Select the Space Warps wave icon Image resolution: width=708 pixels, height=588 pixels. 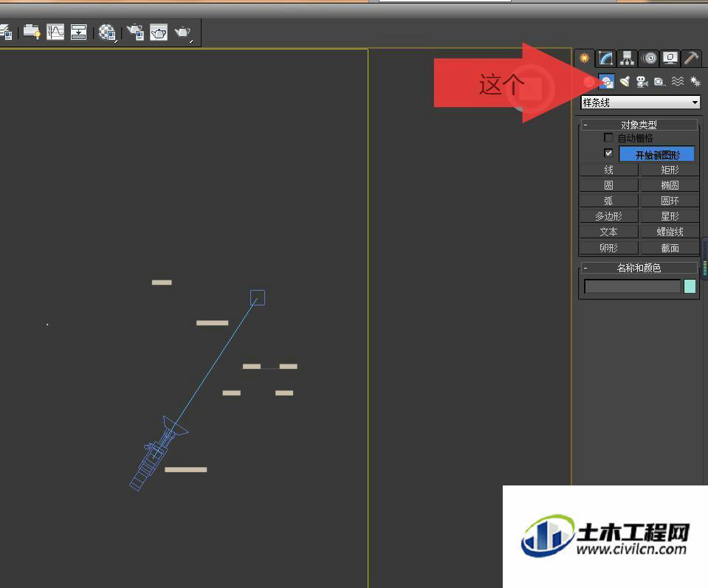[677, 82]
